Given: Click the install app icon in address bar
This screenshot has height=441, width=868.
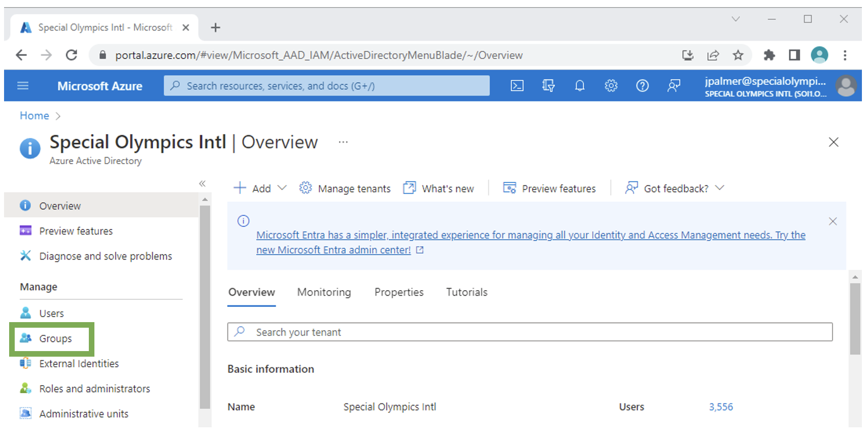Looking at the screenshot, I should pyautogui.click(x=688, y=55).
